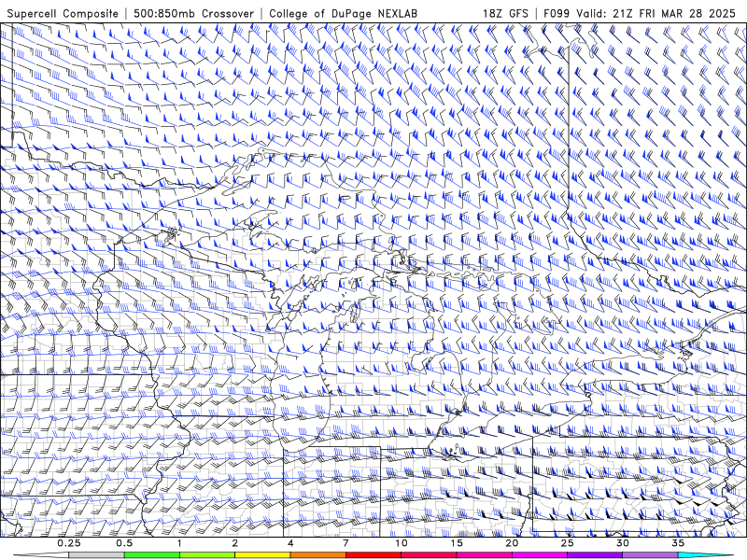Viewport: 747px width, 560px height.
Task: Click the legend value 25
Action: [x=568, y=543]
